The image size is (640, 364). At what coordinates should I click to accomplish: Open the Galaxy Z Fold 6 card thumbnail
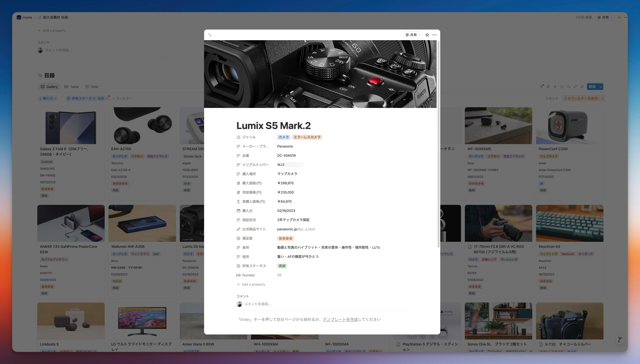click(71, 125)
